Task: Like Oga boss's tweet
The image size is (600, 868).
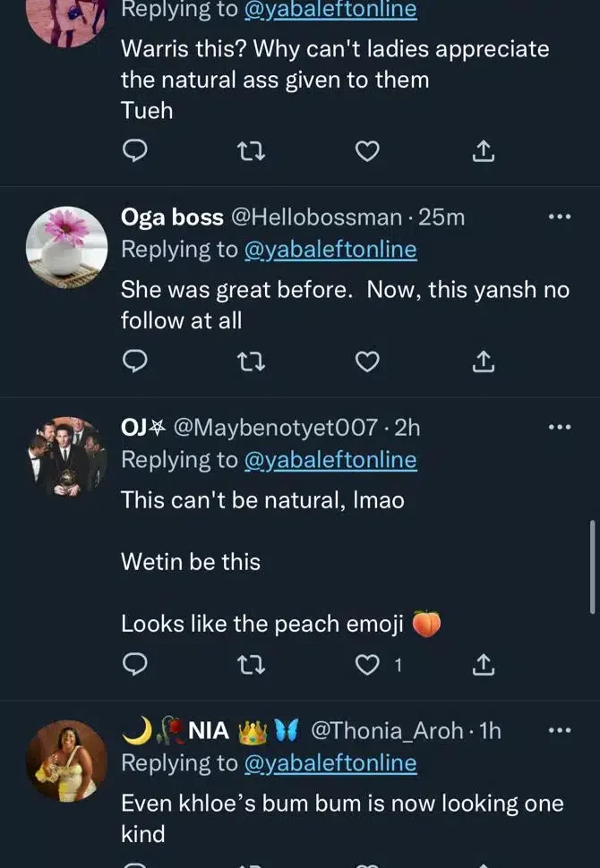Action: pyautogui.click(x=367, y=362)
